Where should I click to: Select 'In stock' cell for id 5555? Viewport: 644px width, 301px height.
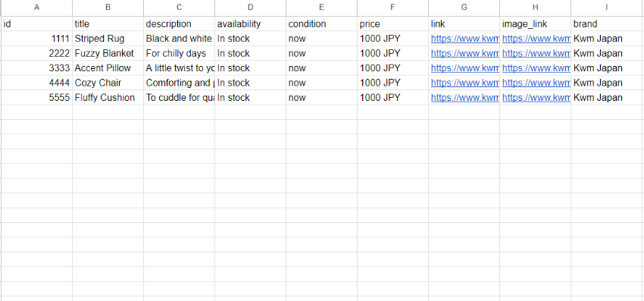point(250,98)
